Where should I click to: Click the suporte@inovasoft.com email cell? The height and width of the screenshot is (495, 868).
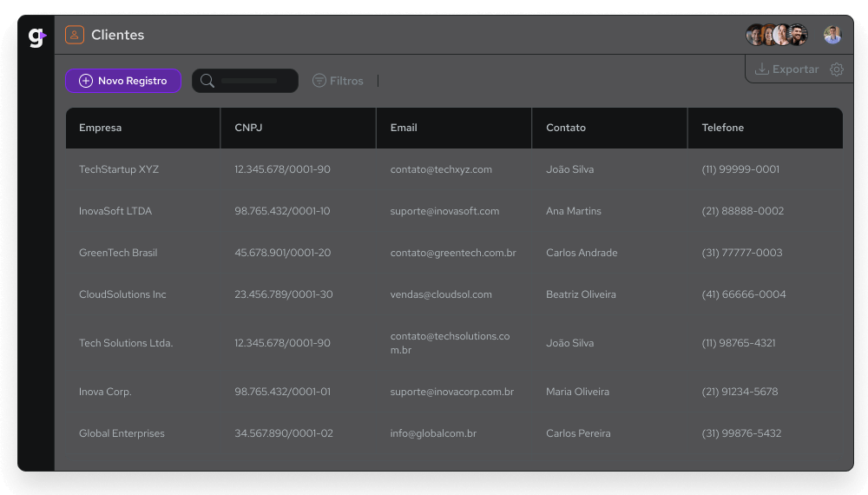(x=444, y=211)
